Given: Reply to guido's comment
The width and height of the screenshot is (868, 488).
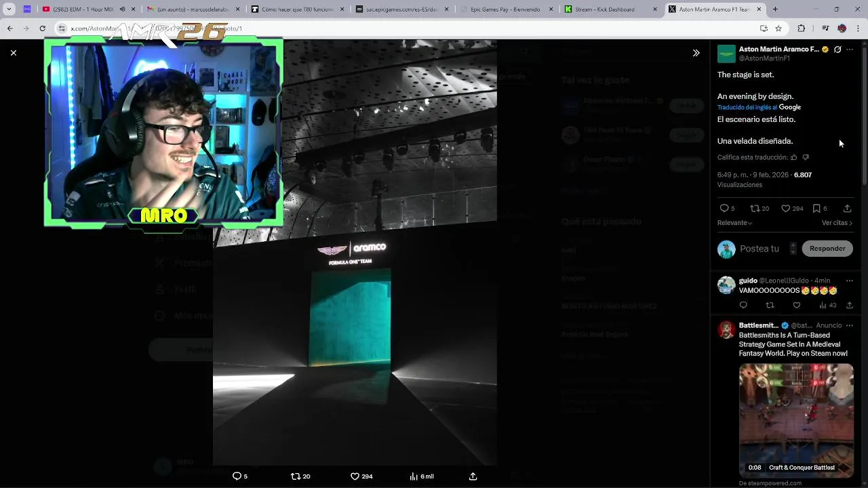Looking at the screenshot, I should coord(743,306).
